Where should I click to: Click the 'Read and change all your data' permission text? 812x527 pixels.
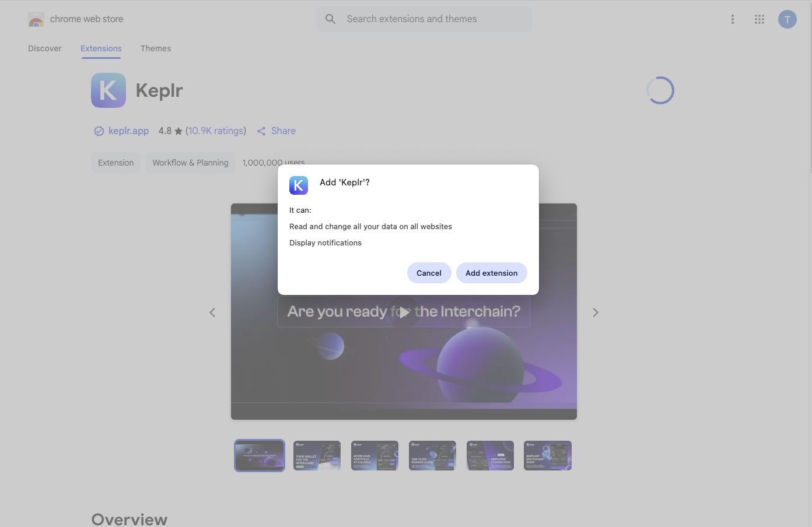pos(370,226)
